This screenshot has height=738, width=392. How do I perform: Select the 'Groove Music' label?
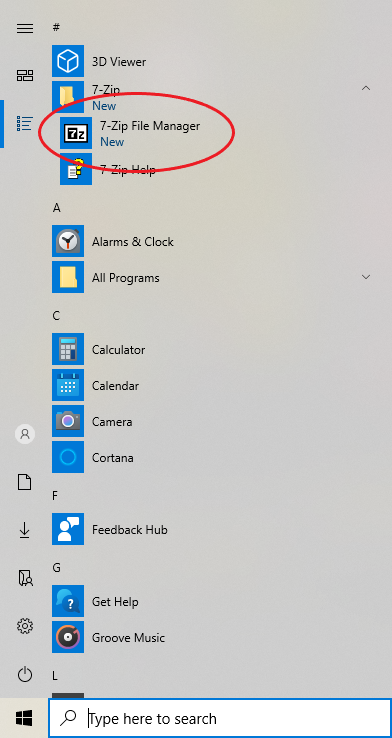click(128, 638)
